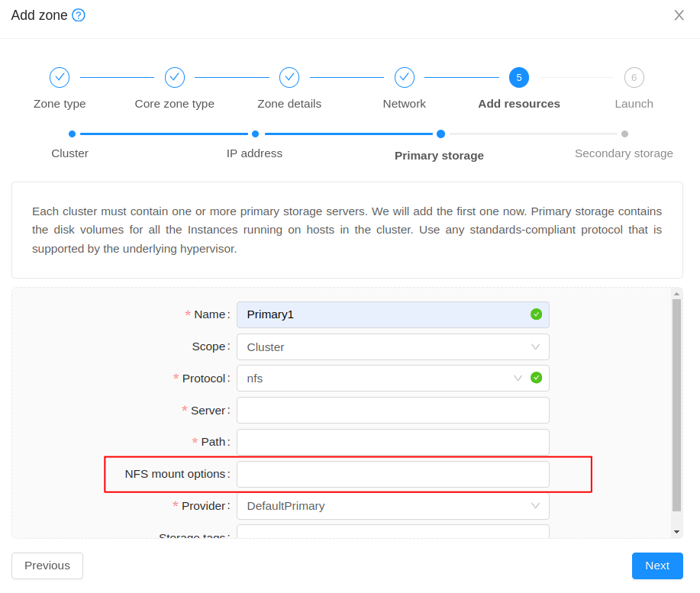This screenshot has width=700, height=593.
Task: Click the storage progress bar indicator
Action: [x=440, y=134]
